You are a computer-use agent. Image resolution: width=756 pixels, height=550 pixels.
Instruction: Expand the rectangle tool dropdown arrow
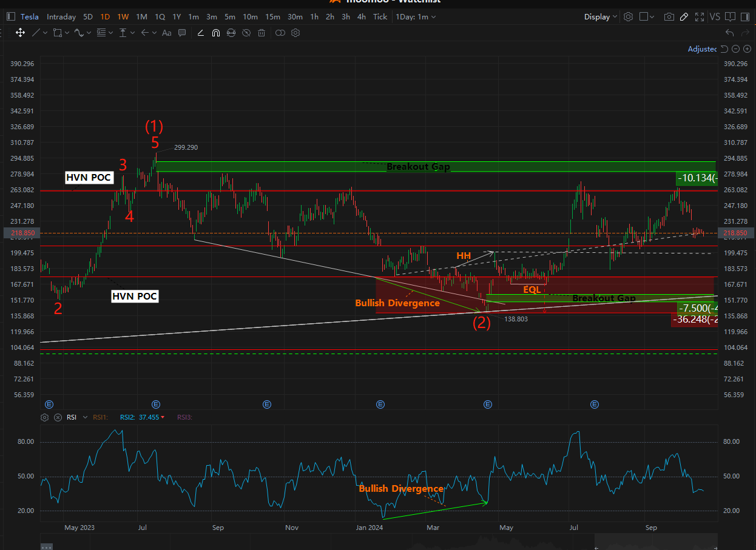tap(67, 33)
